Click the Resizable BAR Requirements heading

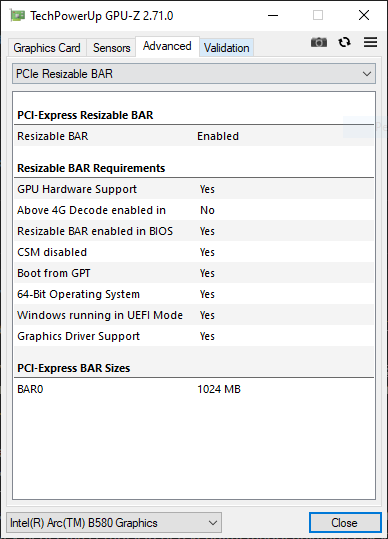(x=91, y=168)
